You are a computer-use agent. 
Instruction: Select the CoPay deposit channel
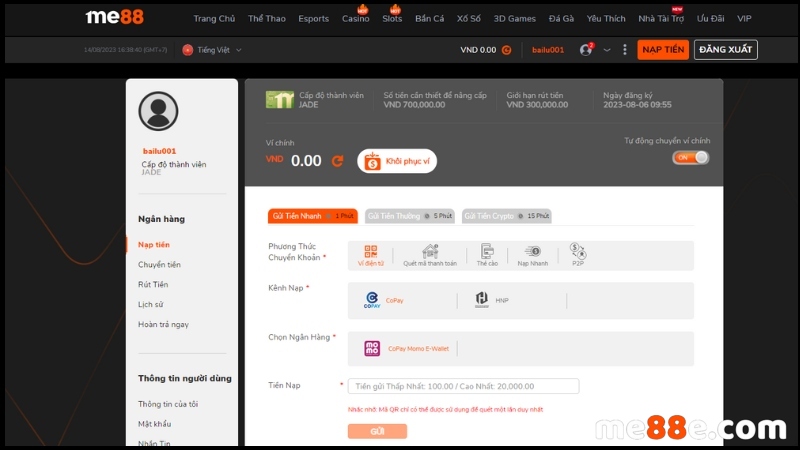(385, 300)
